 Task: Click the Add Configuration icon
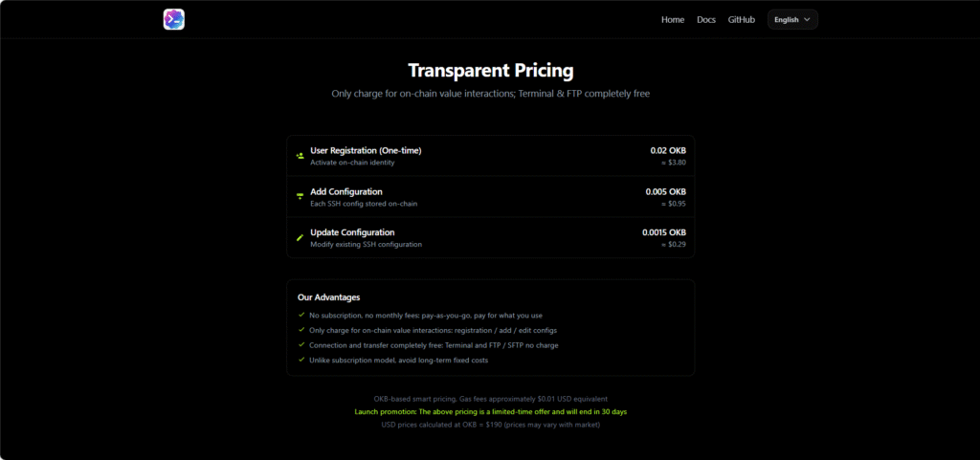coord(300,197)
